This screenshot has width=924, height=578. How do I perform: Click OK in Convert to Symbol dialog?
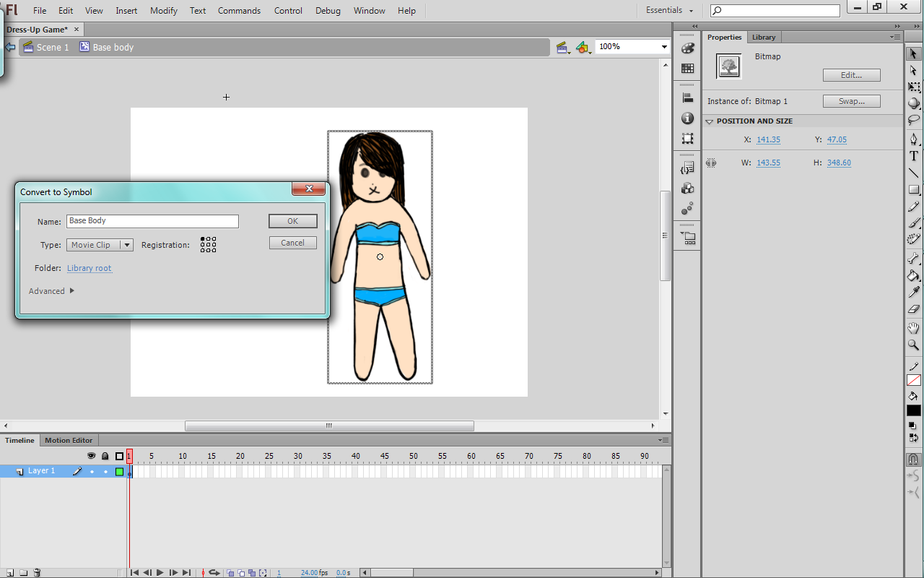pos(292,221)
